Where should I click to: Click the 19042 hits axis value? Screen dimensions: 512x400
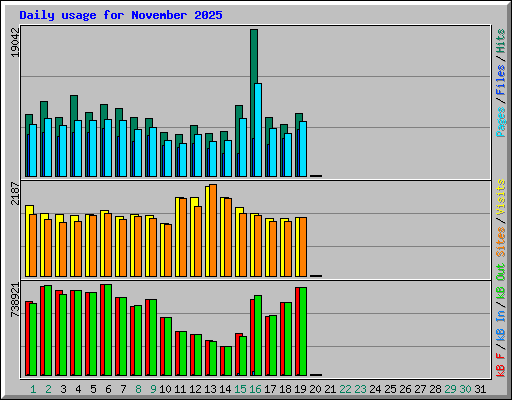15,42
